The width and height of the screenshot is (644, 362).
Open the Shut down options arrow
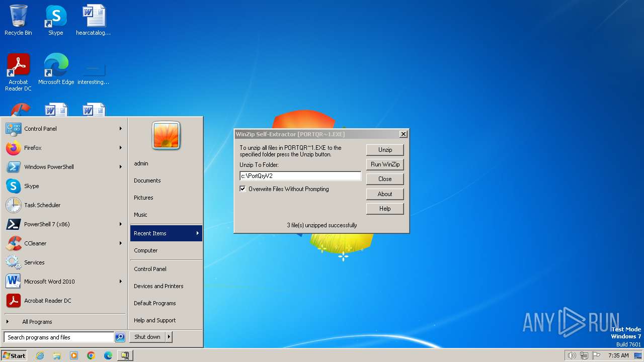[x=169, y=337]
